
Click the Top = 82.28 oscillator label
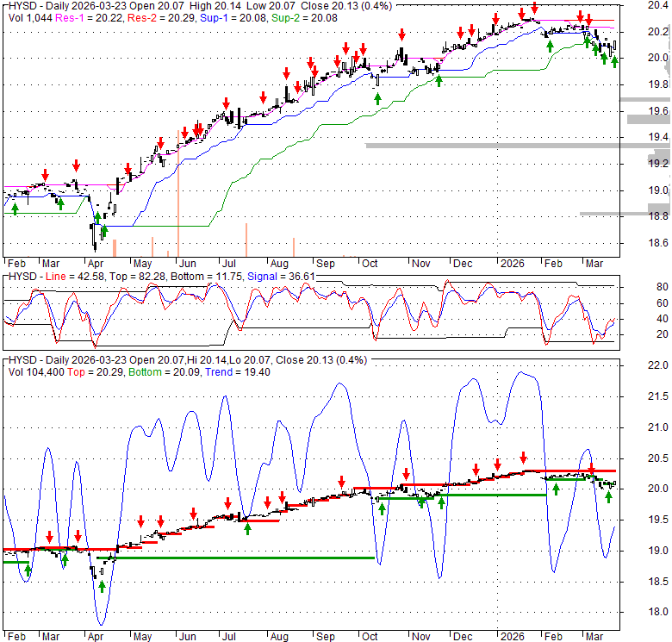142,275
